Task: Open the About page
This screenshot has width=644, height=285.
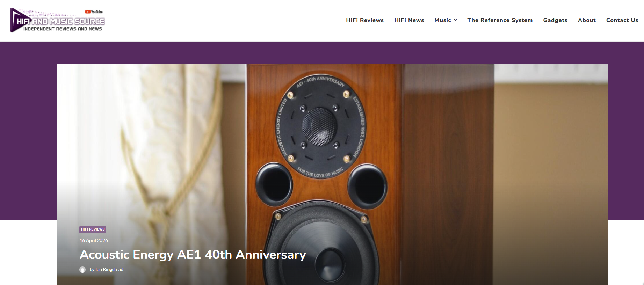Action: pos(587,20)
